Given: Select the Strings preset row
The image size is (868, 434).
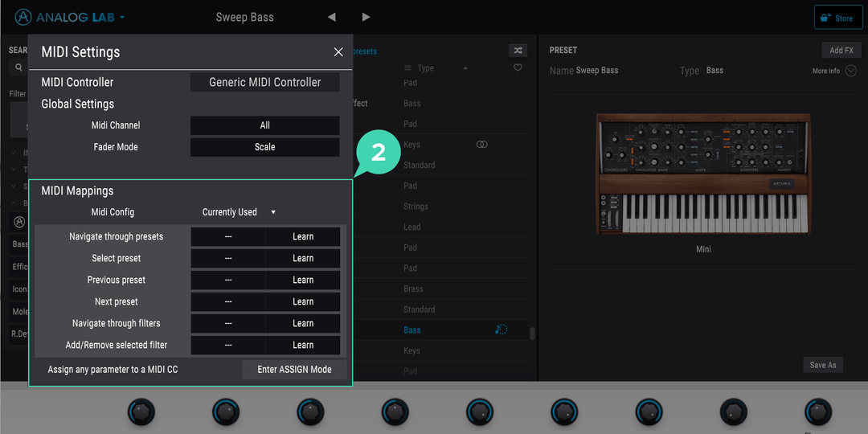Looking at the screenshot, I should 440,207.
